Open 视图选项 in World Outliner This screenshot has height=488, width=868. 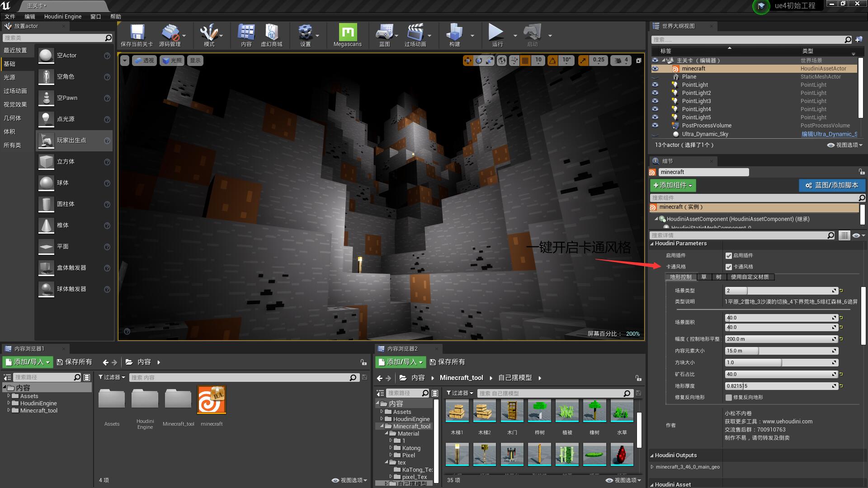(x=844, y=145)
